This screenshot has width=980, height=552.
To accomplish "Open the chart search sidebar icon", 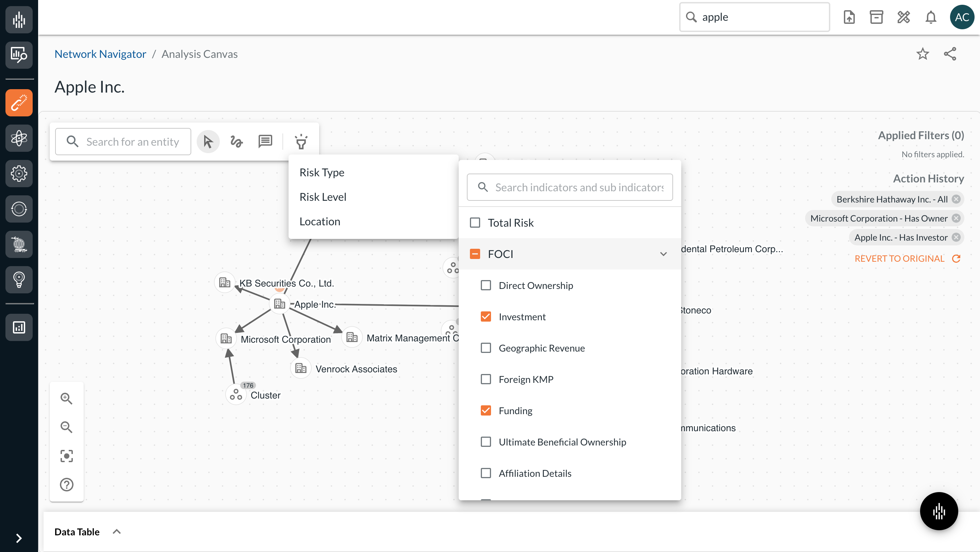I will point(19,55).
